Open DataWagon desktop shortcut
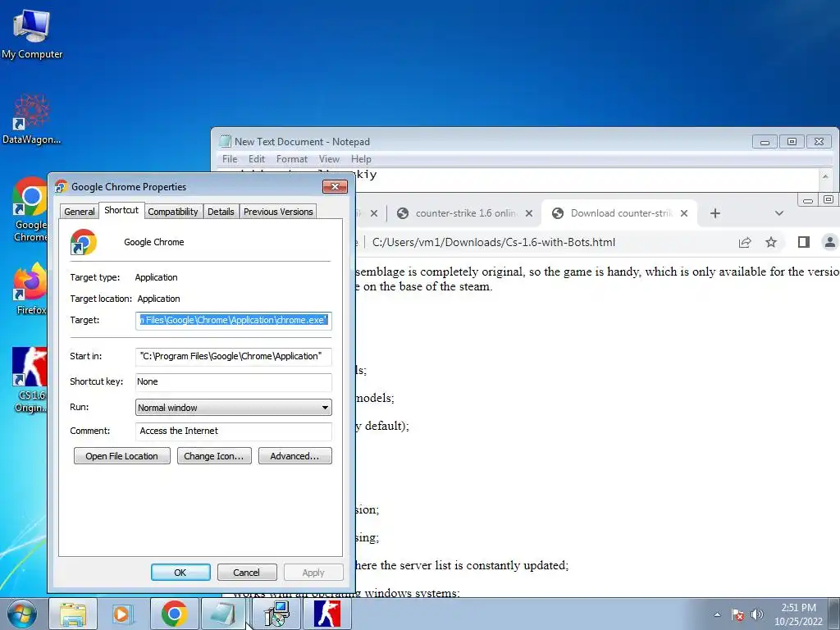Image resolution: width=840 pixels, height=630 pixels. [32, 119]
